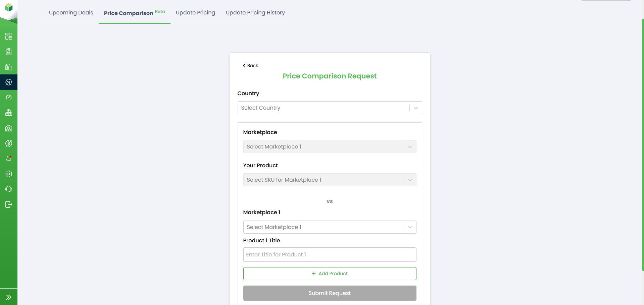The height and width of the screenshot is (305, 644).
Task: Click the Product 1 Title input field
Action: (330, 255)
